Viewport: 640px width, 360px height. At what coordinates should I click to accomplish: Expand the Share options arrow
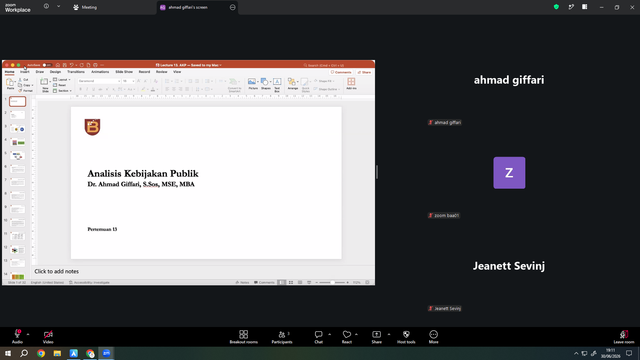(389, 334)
